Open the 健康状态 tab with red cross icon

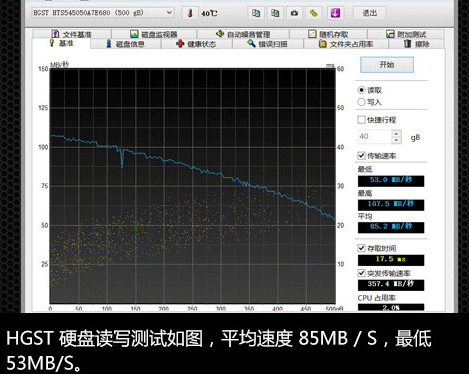(197, 44)
